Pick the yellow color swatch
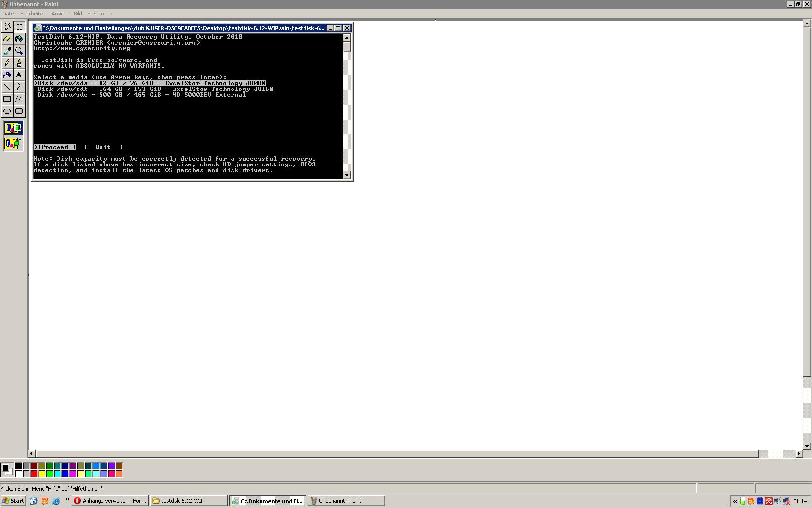 42,474
